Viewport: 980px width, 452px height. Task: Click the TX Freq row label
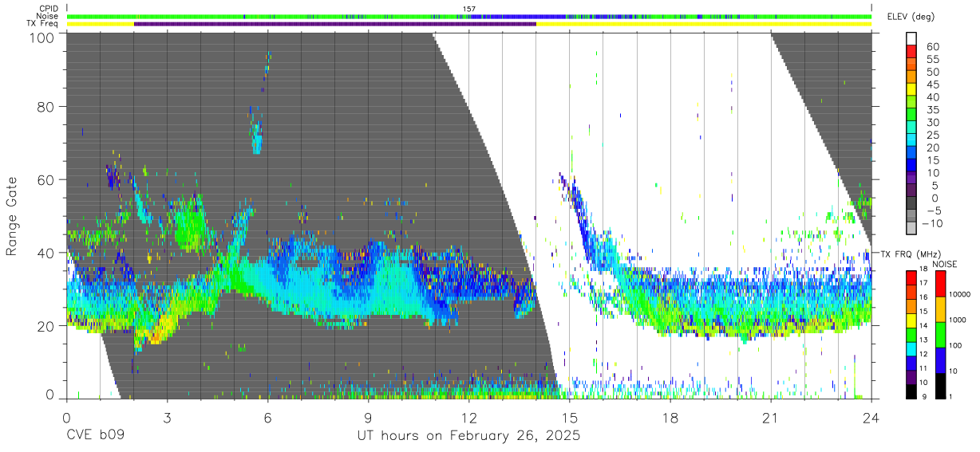click(x=42, y=23)
